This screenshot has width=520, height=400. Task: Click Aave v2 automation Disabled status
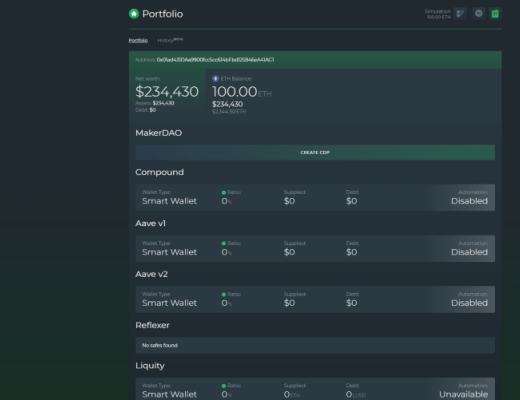[x=469, y=303]
